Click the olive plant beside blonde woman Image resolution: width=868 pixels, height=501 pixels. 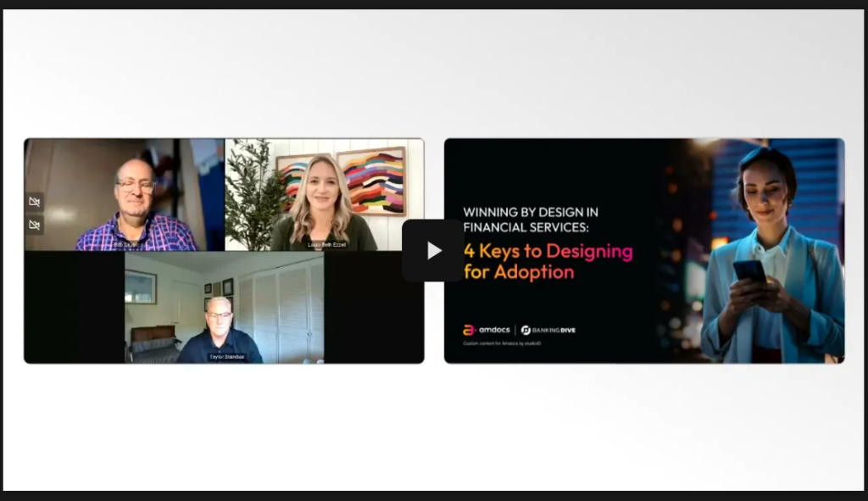254,195
